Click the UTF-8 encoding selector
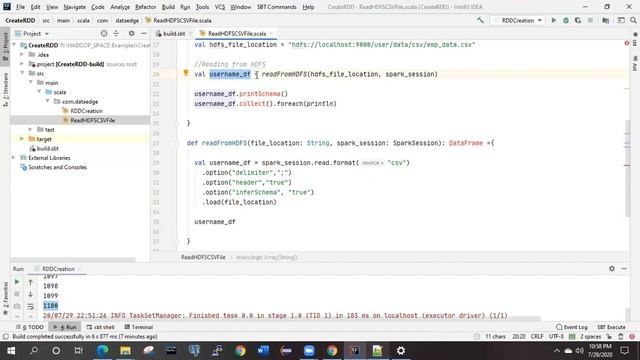 556,337
